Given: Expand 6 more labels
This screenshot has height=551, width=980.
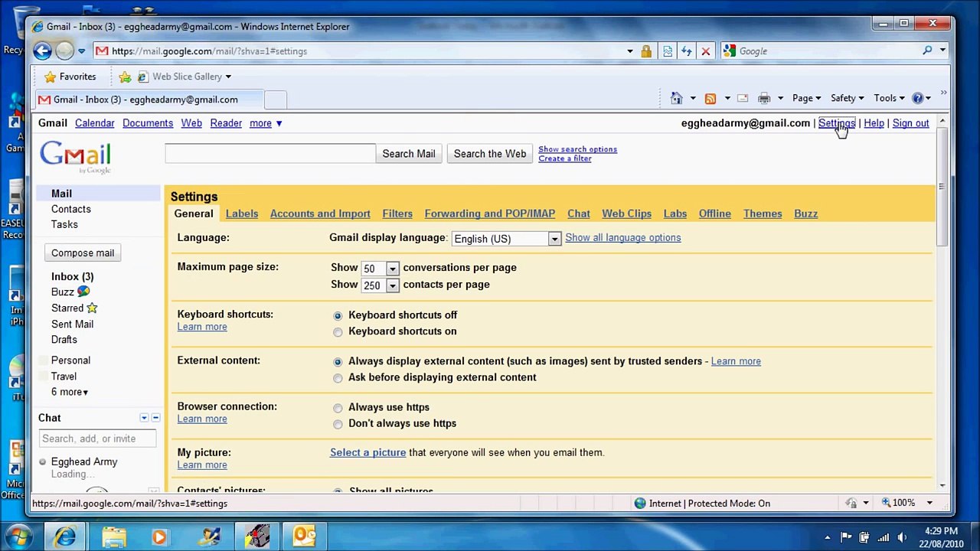Looking at the screenshot, I should [70, 392].
